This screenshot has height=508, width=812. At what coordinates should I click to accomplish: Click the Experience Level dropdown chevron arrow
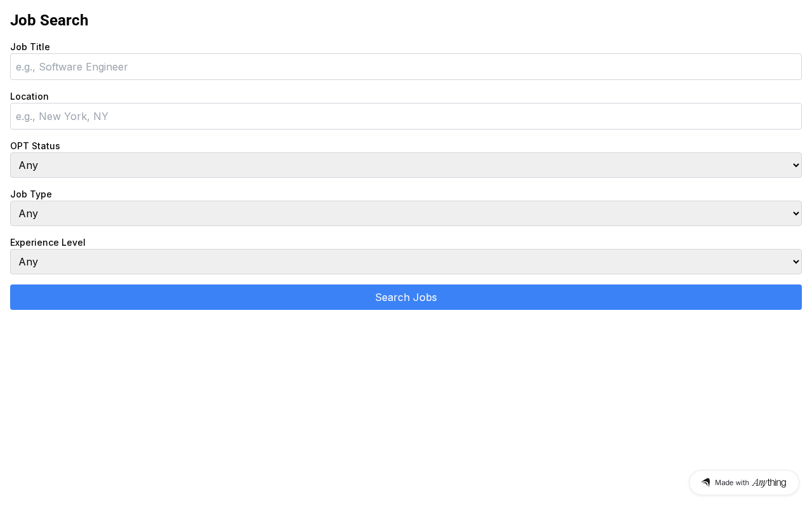point(796,262)
